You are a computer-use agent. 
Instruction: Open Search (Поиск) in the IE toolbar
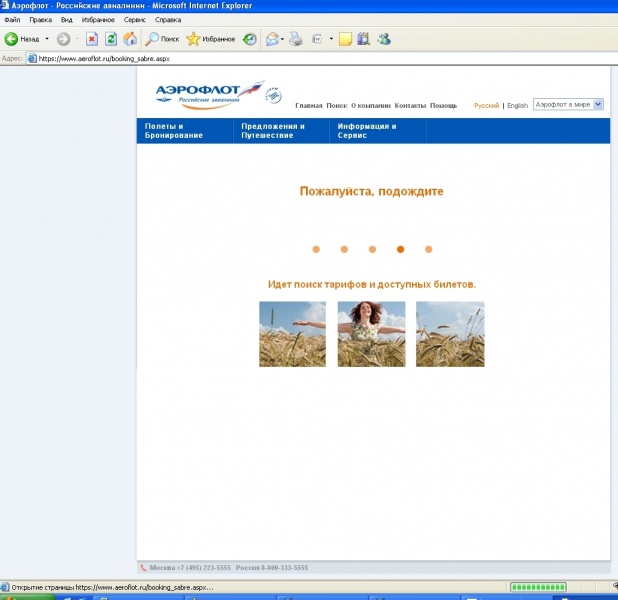coord(161,39)
